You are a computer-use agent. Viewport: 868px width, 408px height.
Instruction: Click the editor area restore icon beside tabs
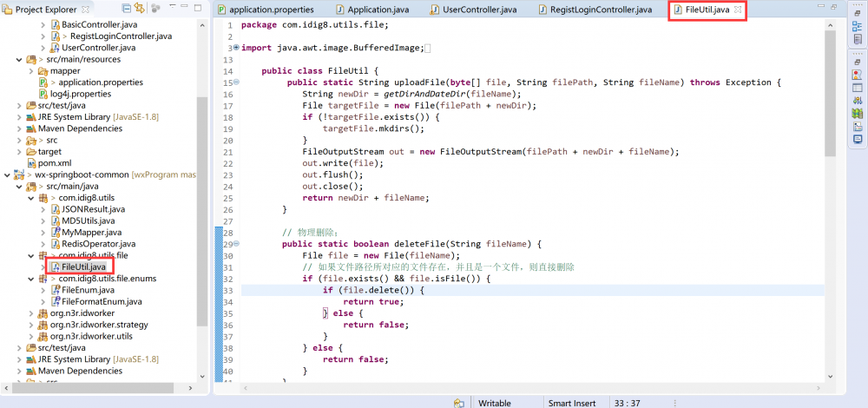[x=833, y=7]
